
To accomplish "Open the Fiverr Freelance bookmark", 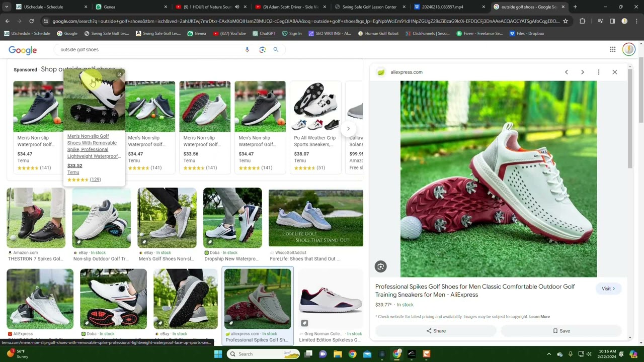I will tap(480, 34).
